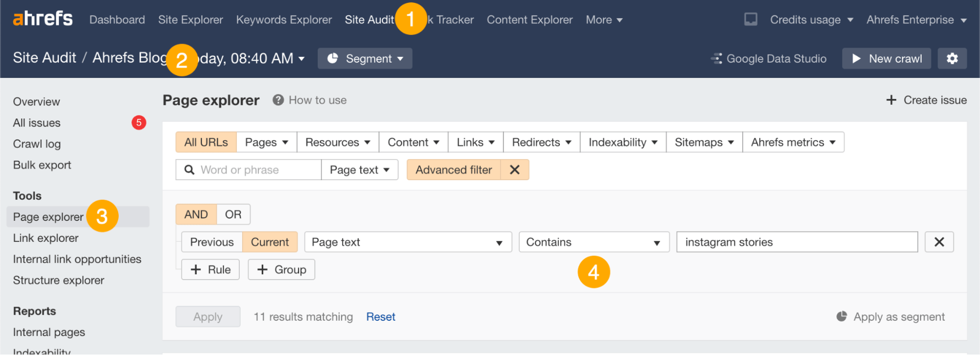980x355 pixels.
Task: Click the red 5 issues badge
Action: (x=139, y=122)
